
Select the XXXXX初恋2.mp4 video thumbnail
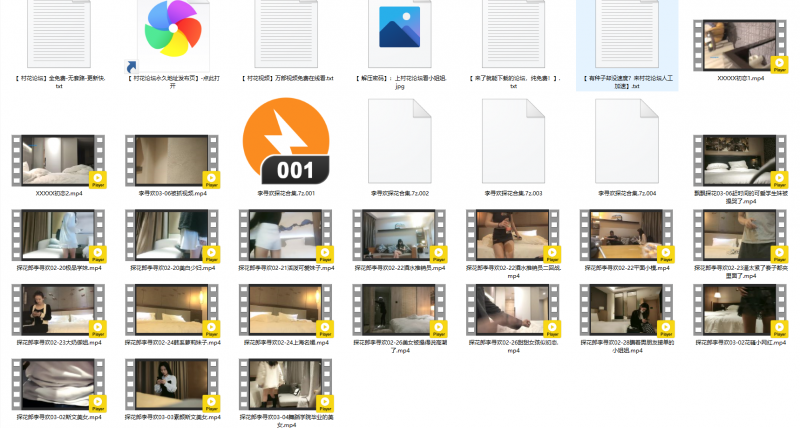[x=59, y=160]
